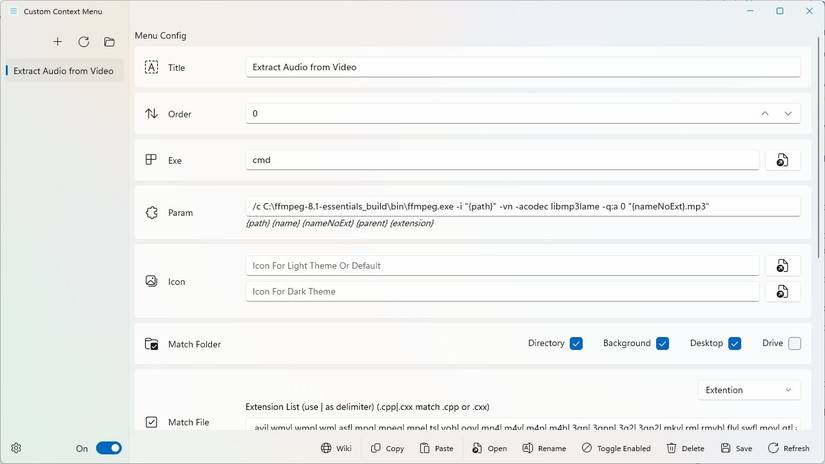This screenshot has width=825, height=464.
Task: Click the extension list input field
Action: coord(523,425)
